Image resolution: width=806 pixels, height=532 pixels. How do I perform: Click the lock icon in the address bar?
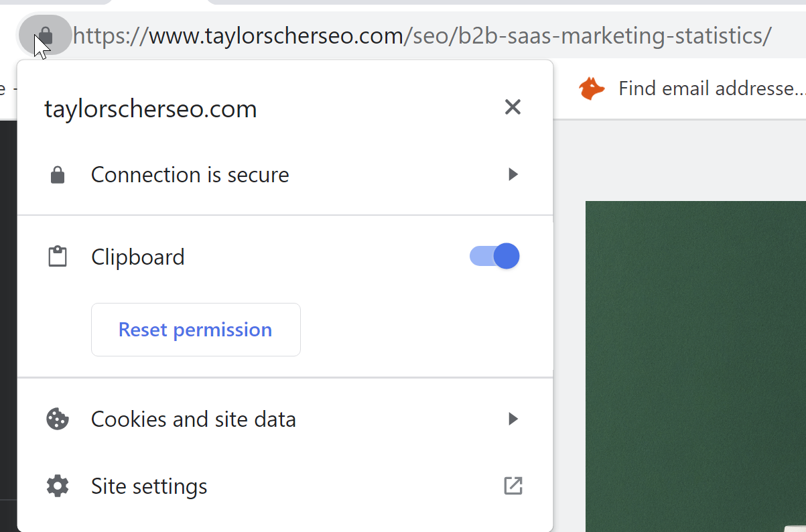click(x=45, y=34)
